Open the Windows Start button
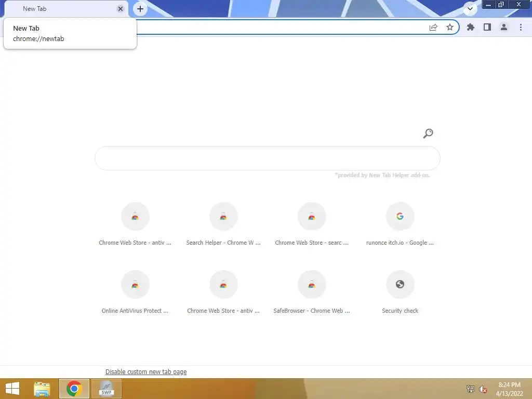The width and height of the screenshot is (532, 399). (12, 389)
